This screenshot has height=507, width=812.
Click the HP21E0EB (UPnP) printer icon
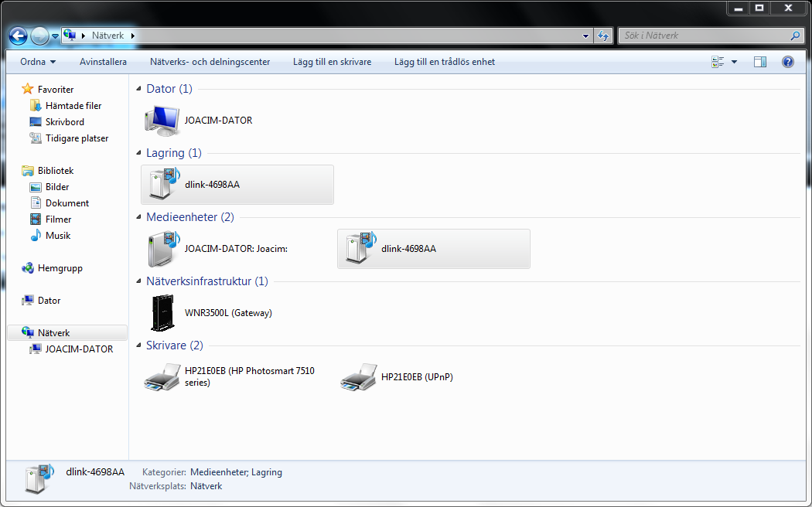pos(359,377)
